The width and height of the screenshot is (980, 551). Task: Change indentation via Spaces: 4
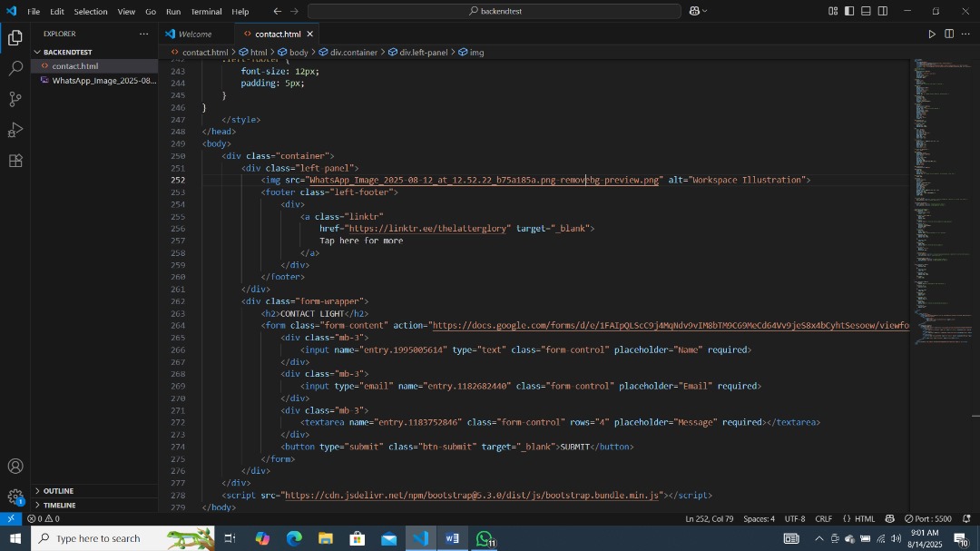[x=759, y=518]
